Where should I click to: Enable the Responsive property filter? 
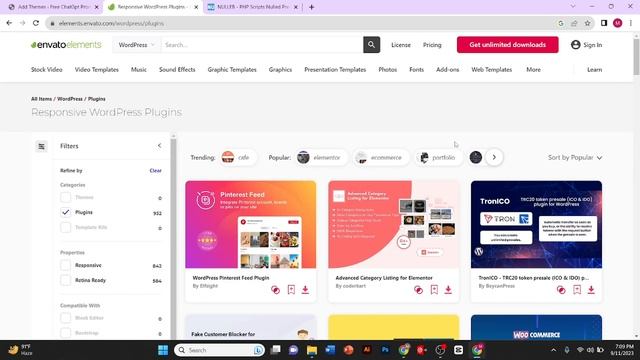coord(65,265)
